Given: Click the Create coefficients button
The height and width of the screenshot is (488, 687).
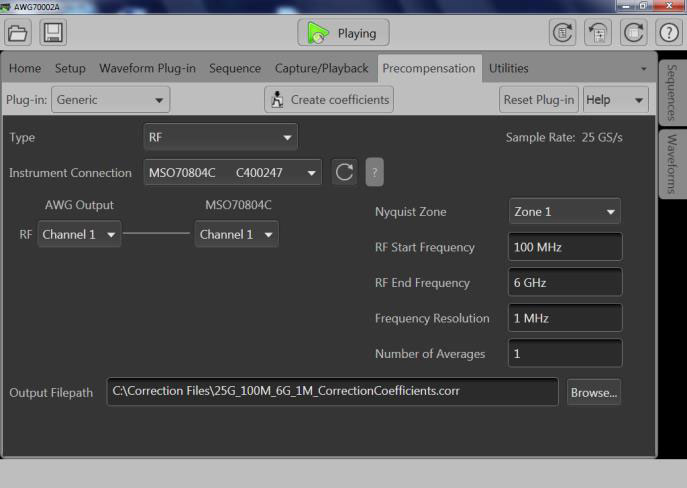Looking at the screenshot, I should 329,100.
